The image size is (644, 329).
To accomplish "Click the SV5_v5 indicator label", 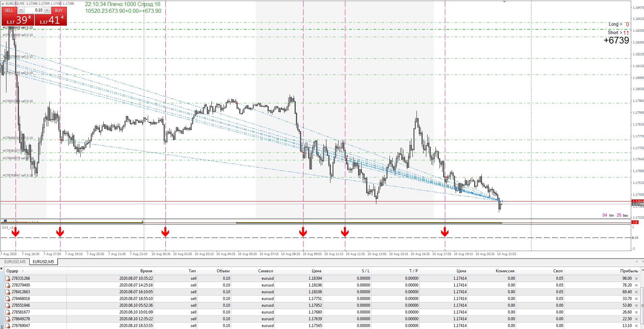I will coord(7,227).
